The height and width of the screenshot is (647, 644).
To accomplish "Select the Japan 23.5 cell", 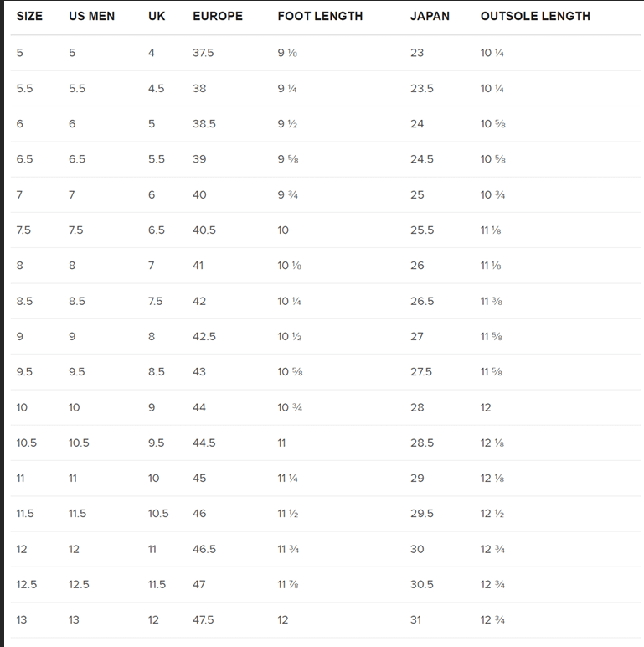I will 422,88.
